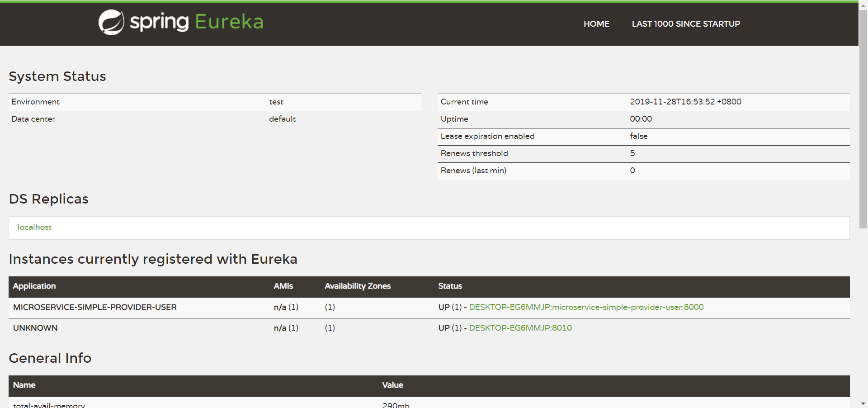Click the AMIs column header

(283, 286)
